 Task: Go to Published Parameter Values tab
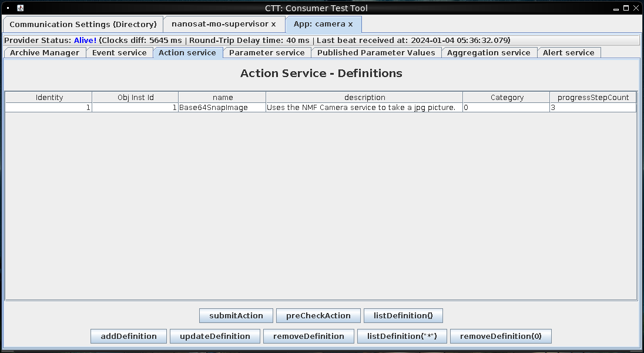click(x=376, y=53)
